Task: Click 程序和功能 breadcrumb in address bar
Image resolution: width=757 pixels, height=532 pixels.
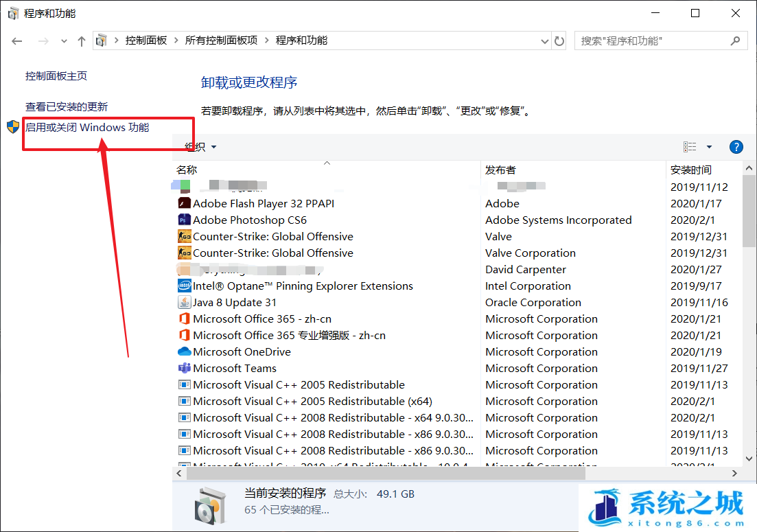Action: tap(302, 41)
